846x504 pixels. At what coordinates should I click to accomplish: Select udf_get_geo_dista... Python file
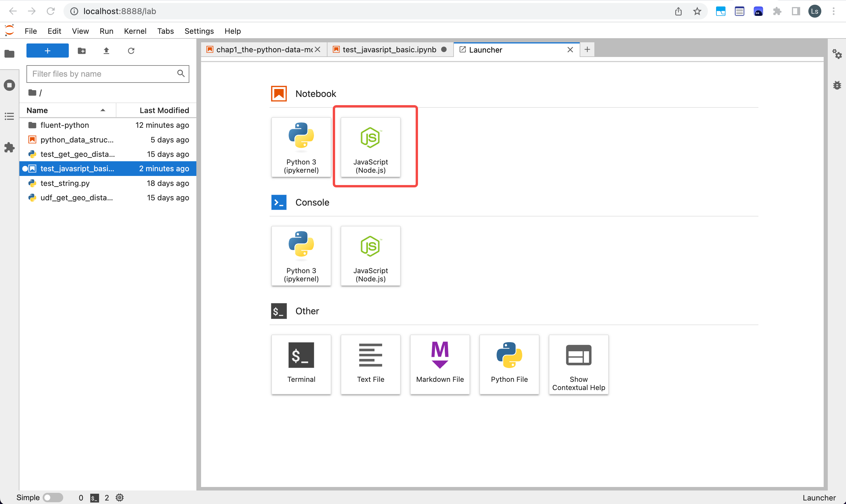108,198
